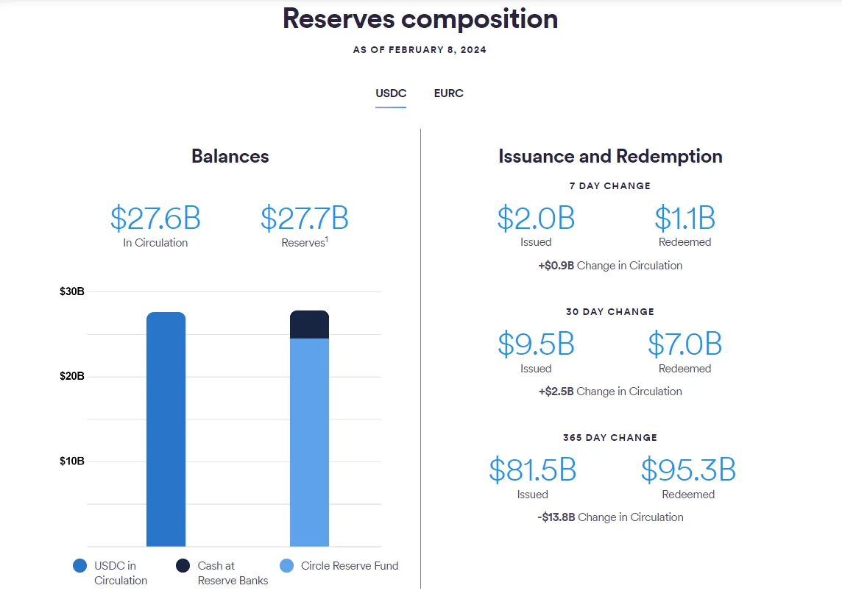Open the Reserves footnote superscript 1
This screenshot has width=842, height=616.
(326, 239)
